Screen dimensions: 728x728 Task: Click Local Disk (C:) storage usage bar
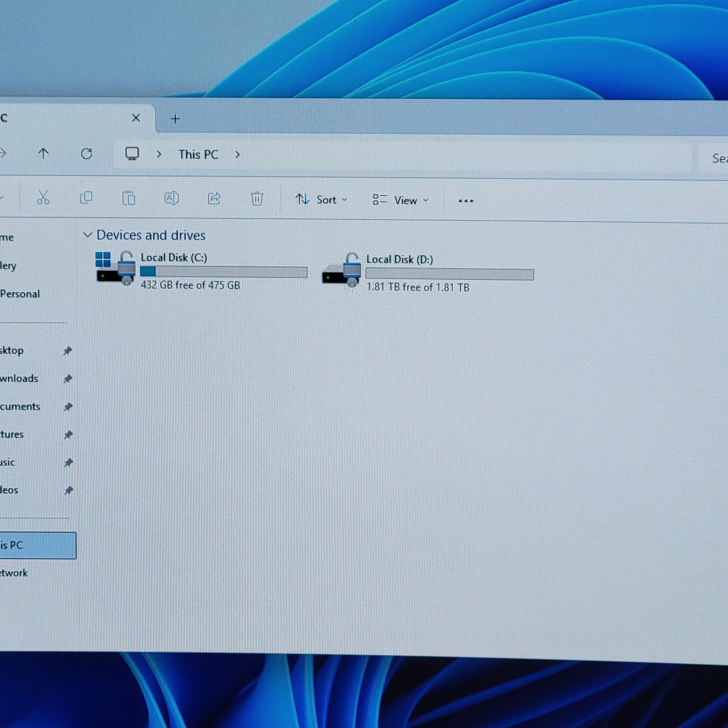click(x=223, y=272)
